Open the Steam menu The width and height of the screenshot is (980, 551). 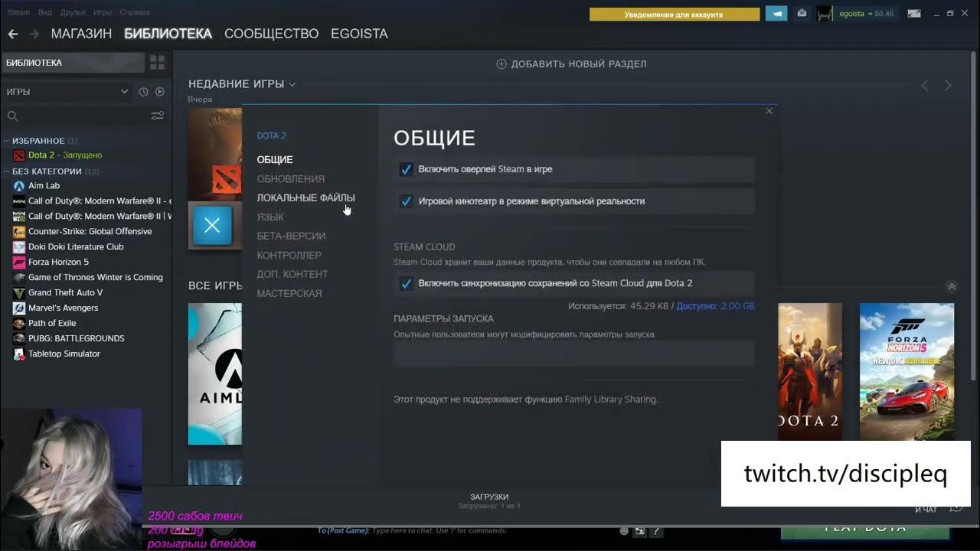18,12
